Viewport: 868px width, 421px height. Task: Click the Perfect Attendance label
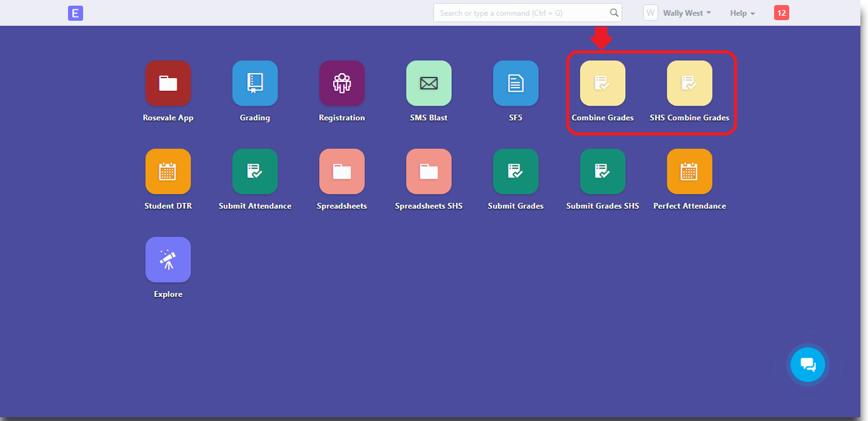tap(689, 206)
